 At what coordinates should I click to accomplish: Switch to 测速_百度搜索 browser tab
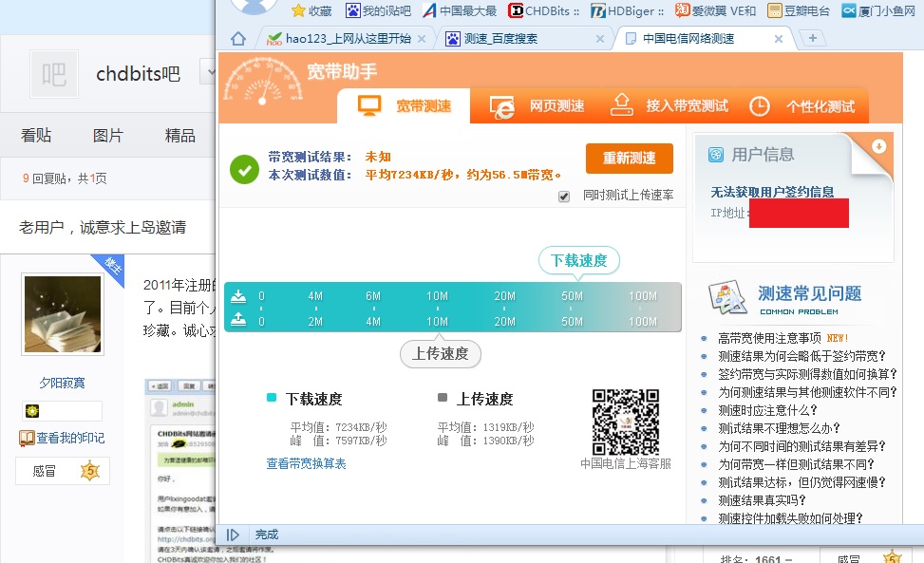tap(525, 39)
